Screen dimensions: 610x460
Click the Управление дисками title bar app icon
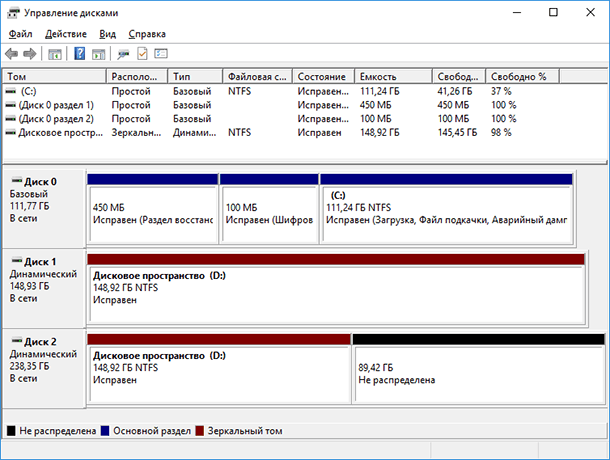(14, 13)
